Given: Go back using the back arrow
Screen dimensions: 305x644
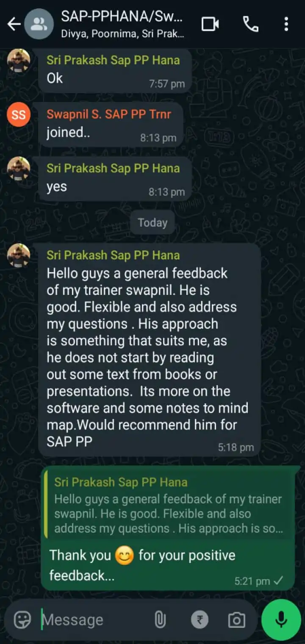Looking at the screenshot, I should tap(14, 24).
